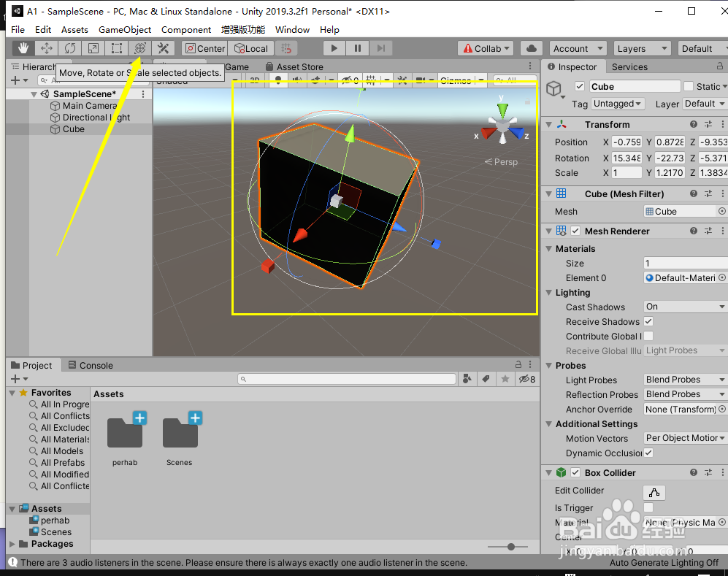
Task: Open Transform component help icon
Action: click(x=693, y=124)
